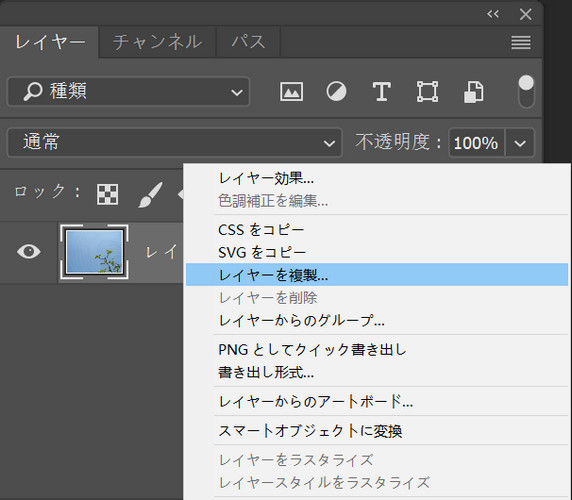Switch to the チャンネル tab
Viewport: 572px width, 500px height.
point(157,42)
